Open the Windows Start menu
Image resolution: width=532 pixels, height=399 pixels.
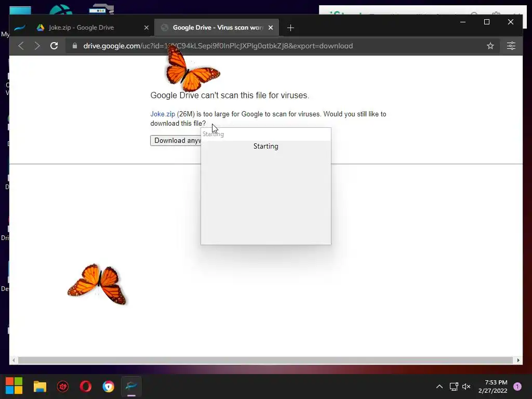tap(14, 386)
